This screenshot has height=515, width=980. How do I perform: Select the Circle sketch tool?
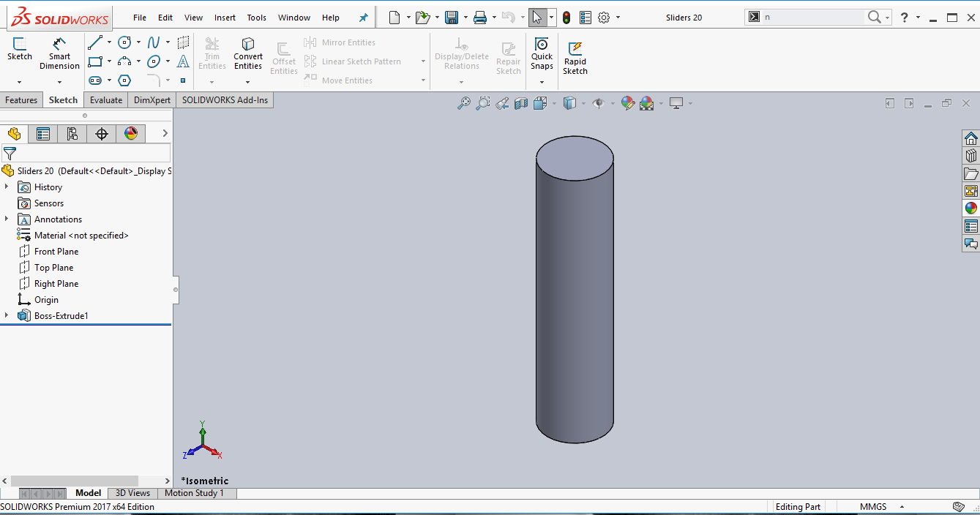click(124, 42)
